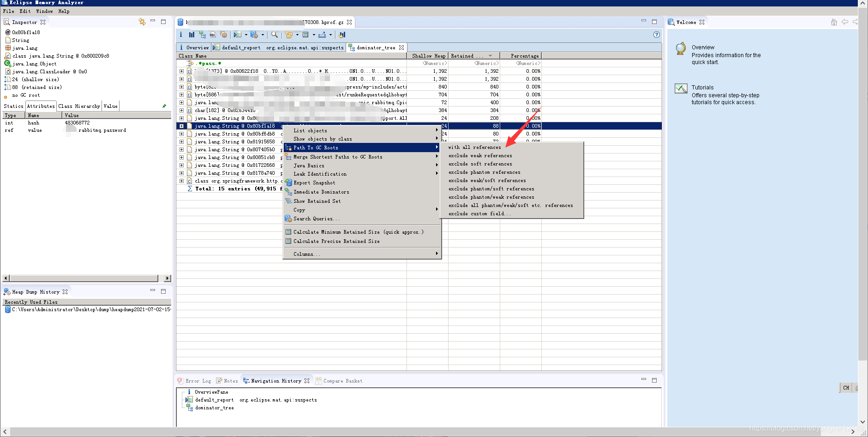Select 'Calculate Precise Retained Size'
This screenshot has width=868, height=437.
[x=362, y=241]
